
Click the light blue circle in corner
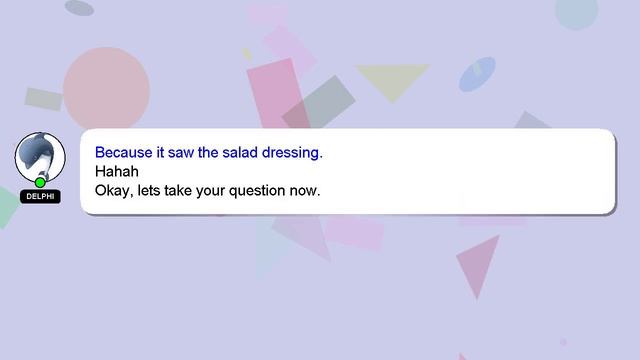point(576,12)
